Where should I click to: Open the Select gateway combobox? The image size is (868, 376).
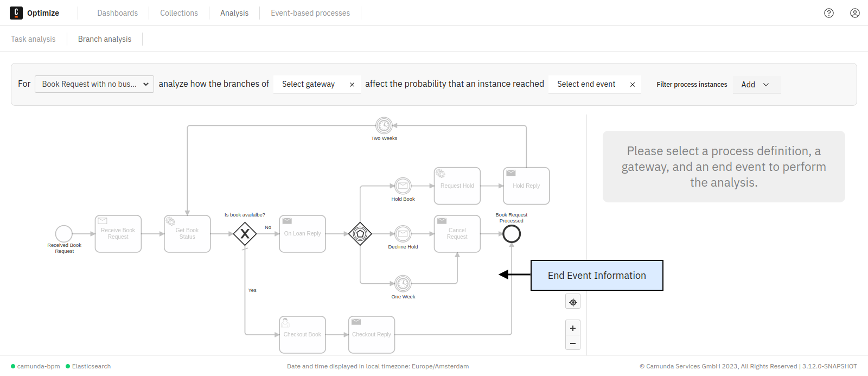tap(309, 84)
